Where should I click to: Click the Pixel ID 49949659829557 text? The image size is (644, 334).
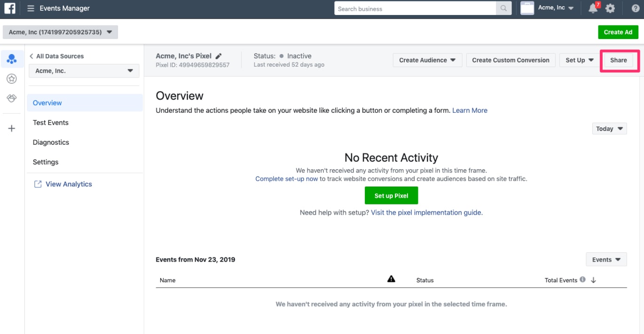pyautogui.click(x=193, y=65)
